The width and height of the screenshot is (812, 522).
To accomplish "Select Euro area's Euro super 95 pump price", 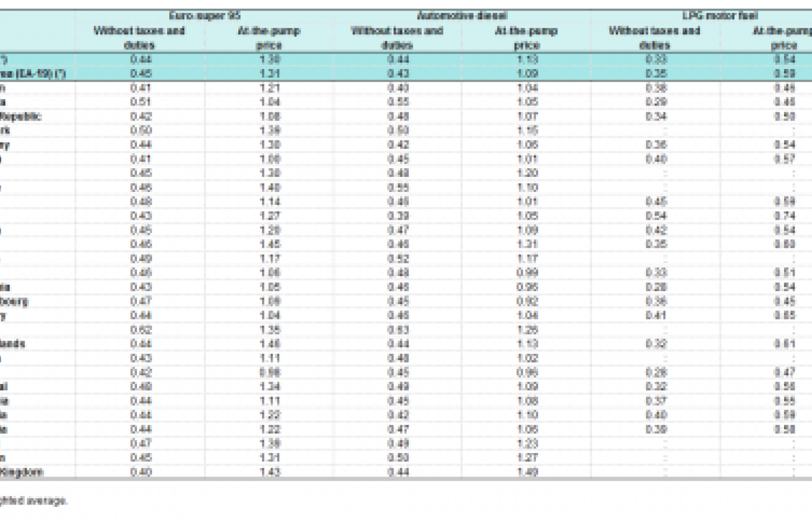I will 270,74.
